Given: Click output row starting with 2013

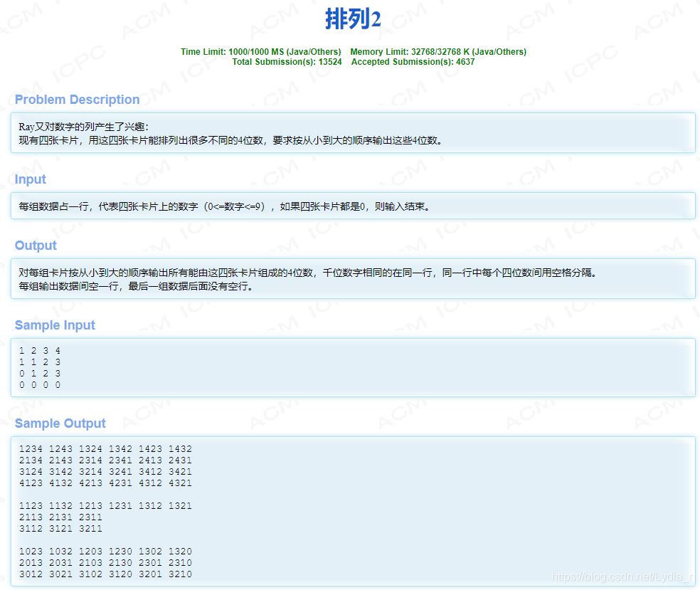Looking at the screenshot, I should pos(105,563).
